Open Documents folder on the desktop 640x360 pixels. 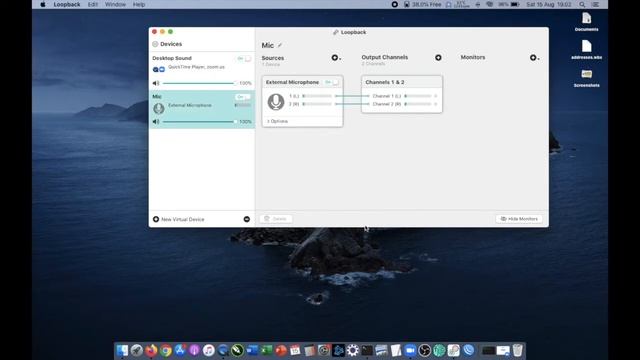tap(587, 22)
